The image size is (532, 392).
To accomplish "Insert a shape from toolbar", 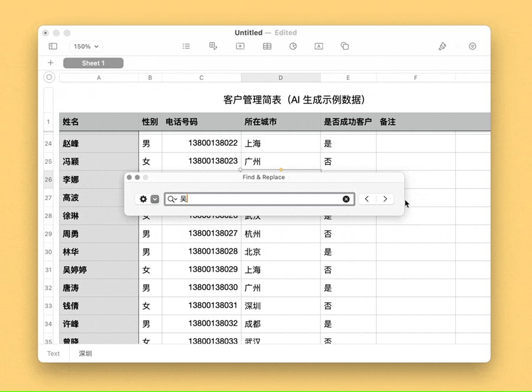I will (x=345, y=46).
